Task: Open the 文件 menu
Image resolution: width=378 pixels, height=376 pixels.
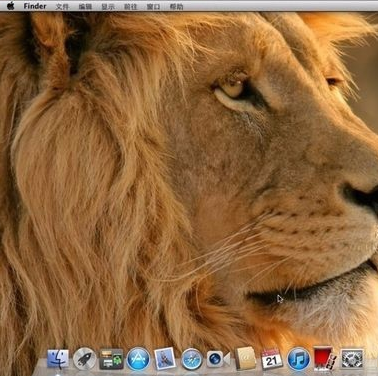Action: pos(62,6)
